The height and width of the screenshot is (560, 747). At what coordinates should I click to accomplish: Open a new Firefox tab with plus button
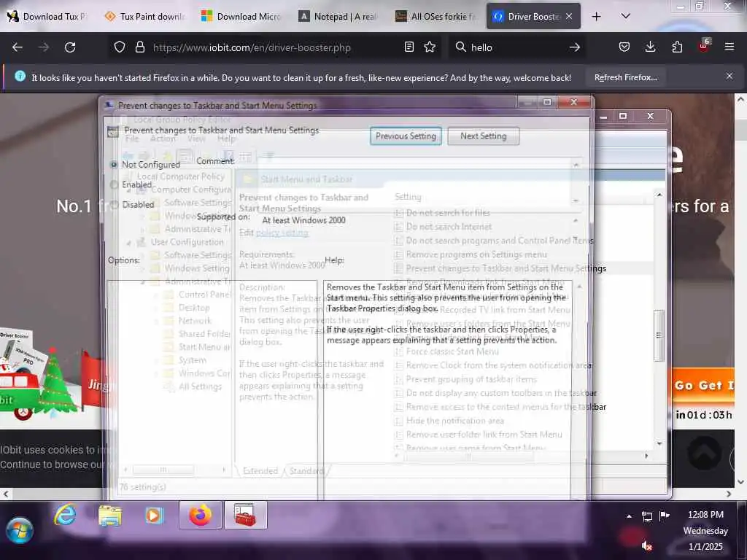point(596,17)
